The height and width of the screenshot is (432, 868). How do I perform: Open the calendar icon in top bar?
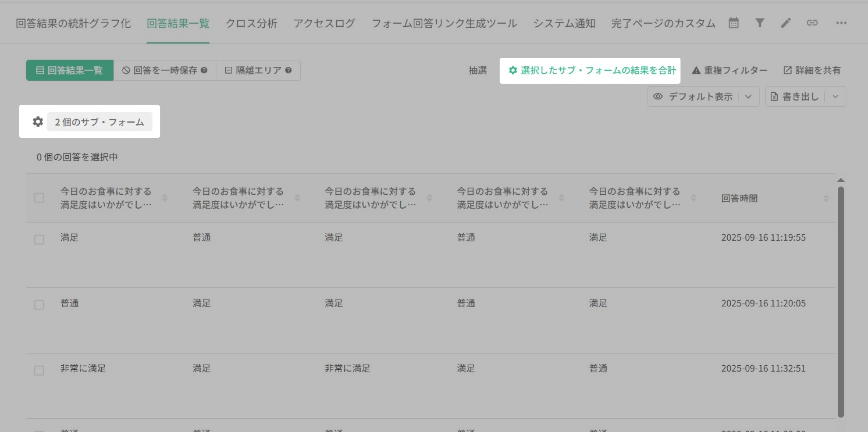(x=733, y=23)
